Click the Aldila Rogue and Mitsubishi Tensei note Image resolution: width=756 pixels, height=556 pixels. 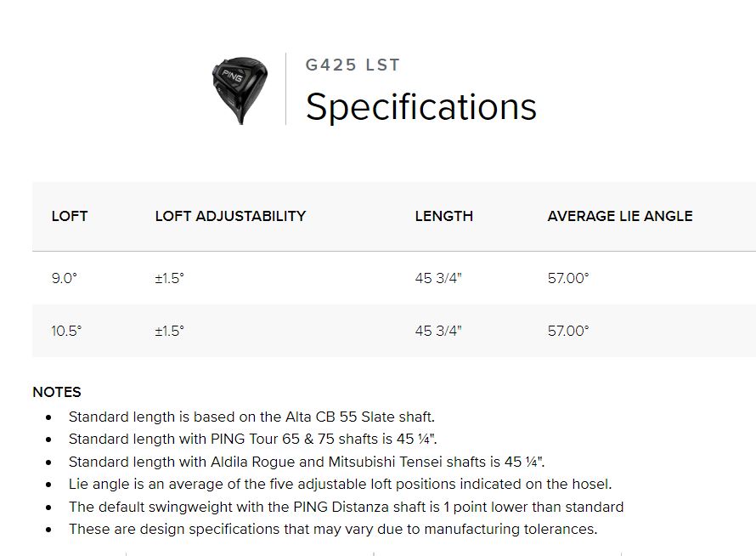[306, 462]
